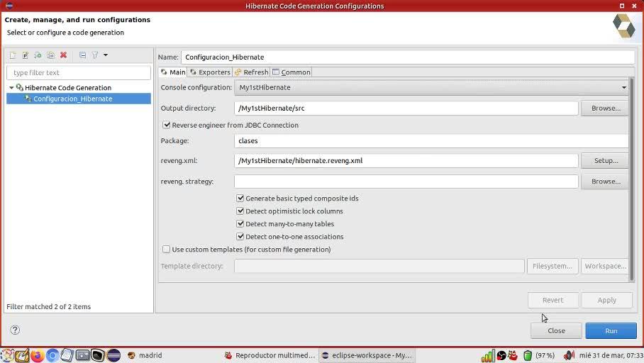This screenshot has width=644, height=363.
Task: Click the Close button
Action: 556,331
